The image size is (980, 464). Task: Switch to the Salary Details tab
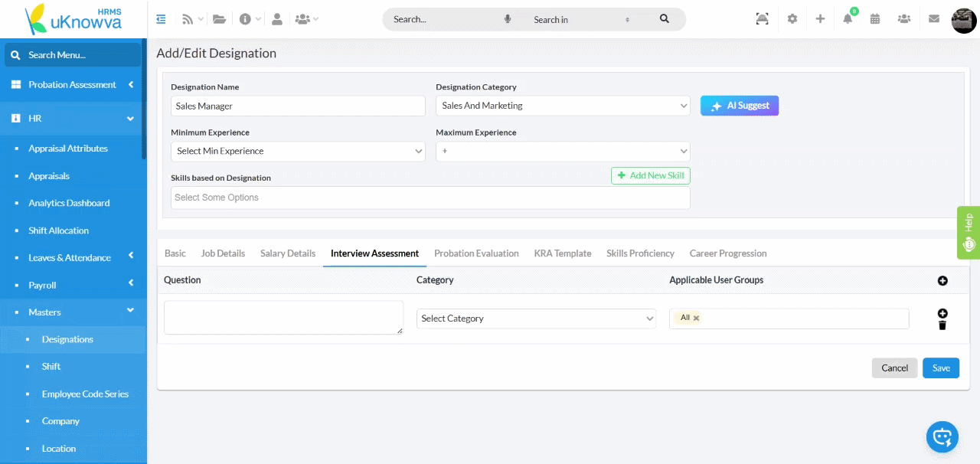coord(288,253)
